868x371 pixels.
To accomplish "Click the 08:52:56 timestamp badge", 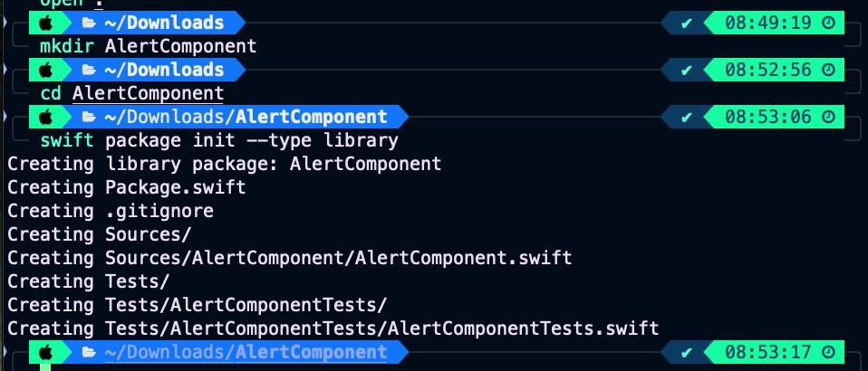I will tap(767, 70).
